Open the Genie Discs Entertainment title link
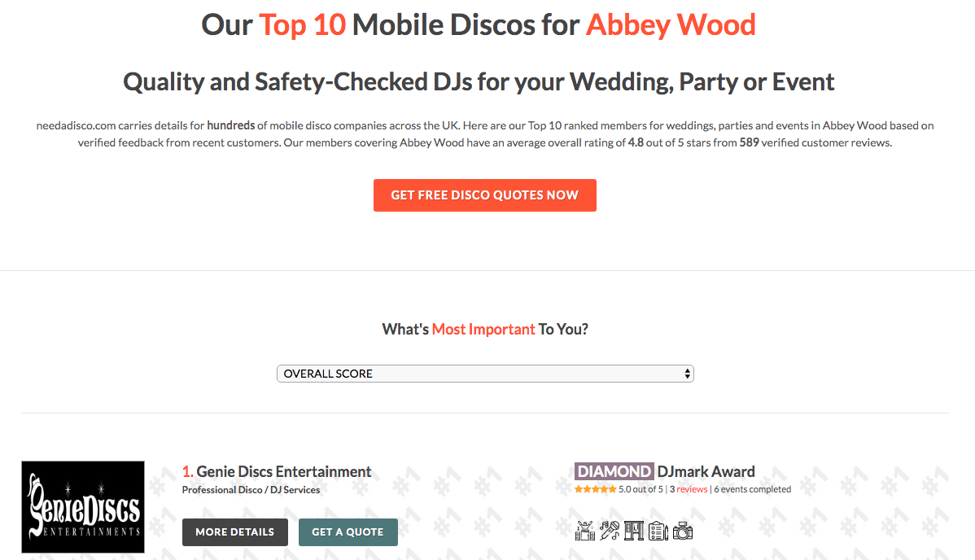The width and height of the screenshot is (975, 560). pos(283,471)
